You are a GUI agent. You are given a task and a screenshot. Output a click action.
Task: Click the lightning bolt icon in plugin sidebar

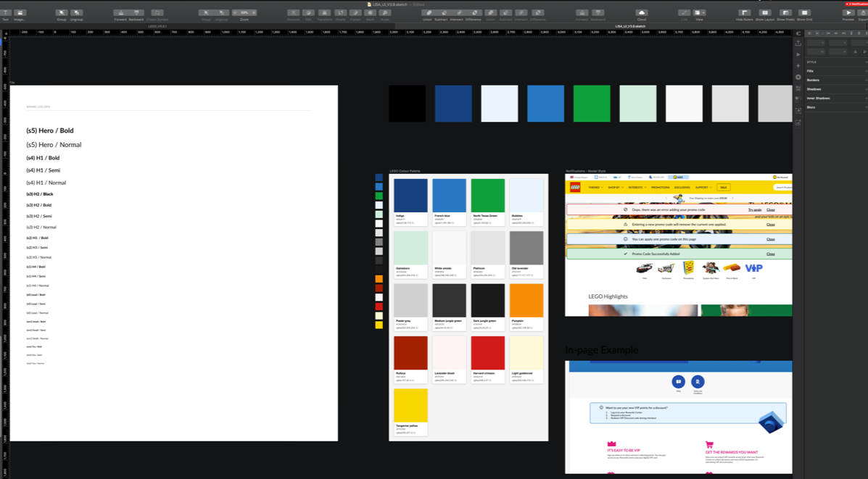click(798, 66)
